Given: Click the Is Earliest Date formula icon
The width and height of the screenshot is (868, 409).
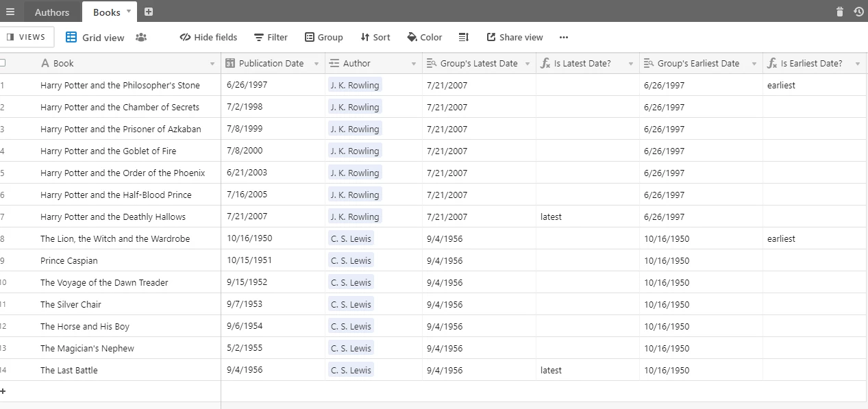Looking at the screenshot, I should pos(772,63).
